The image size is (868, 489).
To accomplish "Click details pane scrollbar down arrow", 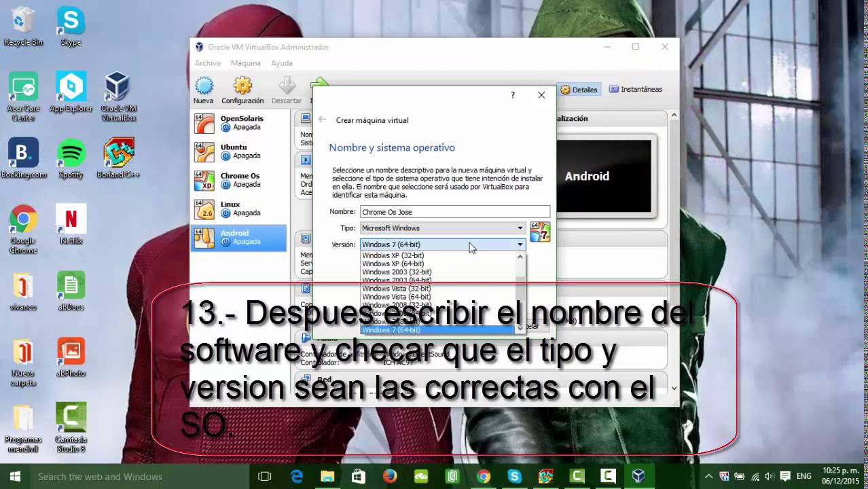I will point(674,388).
